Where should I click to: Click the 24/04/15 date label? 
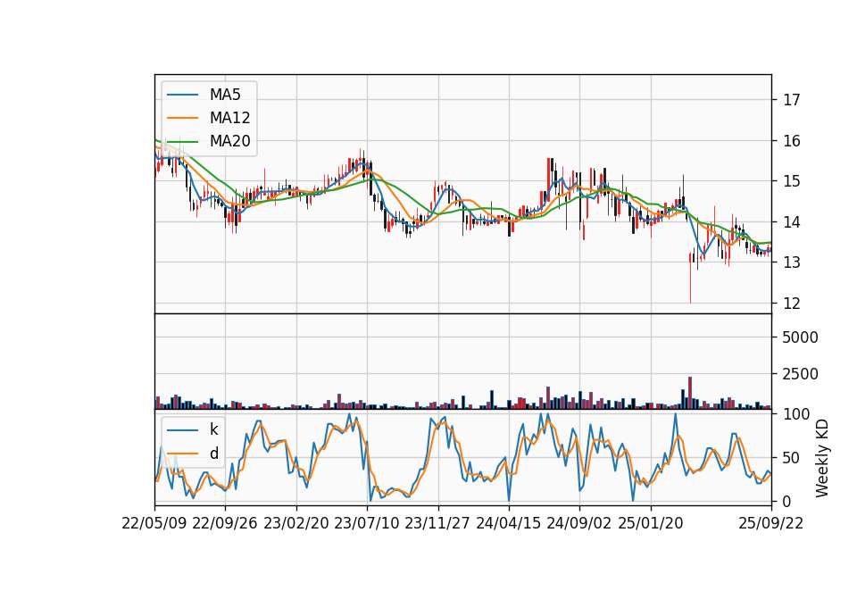[x=509, y=523]
